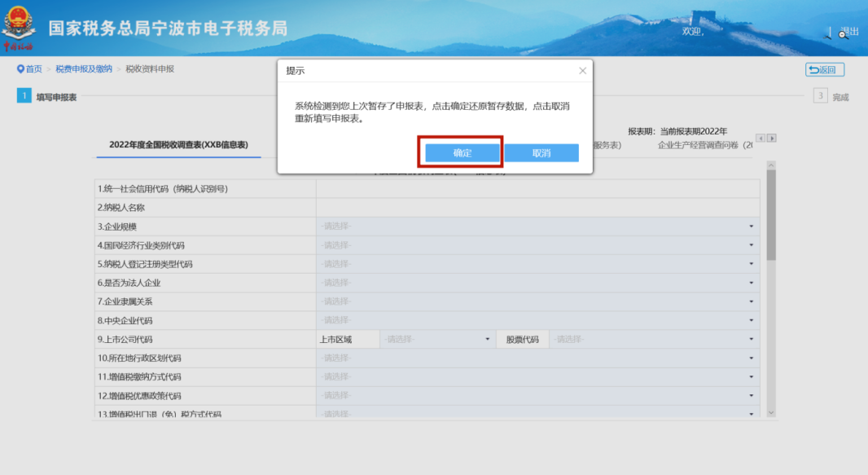The width and height of the screenshot is (868, 475).
Task: Click the location pin icon beside 首页
Action: (x=20, y=69)
